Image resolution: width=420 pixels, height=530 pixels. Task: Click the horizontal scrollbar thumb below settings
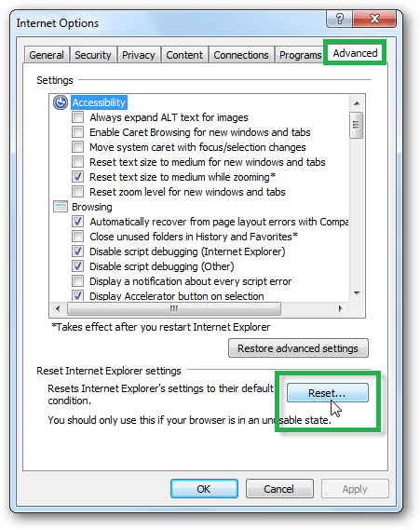(x=173, y=308)
